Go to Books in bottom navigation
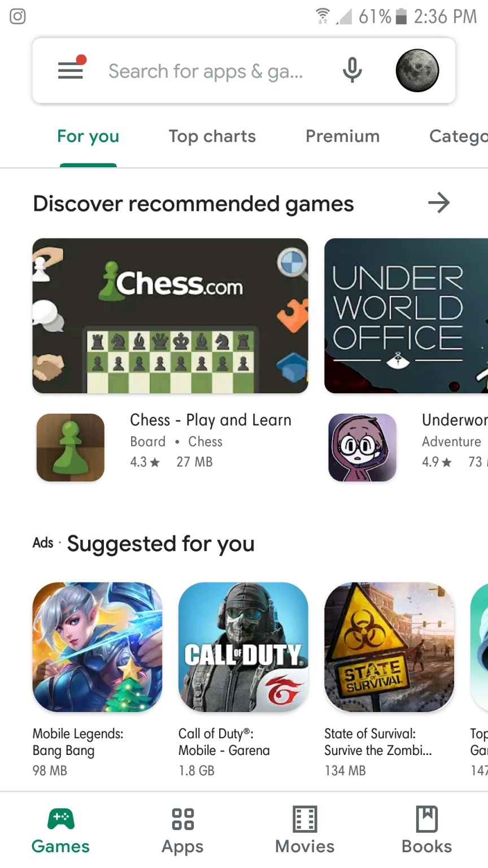Image resolution: width=488 pixels, height=868 pixels. click(x=427, y=830)
